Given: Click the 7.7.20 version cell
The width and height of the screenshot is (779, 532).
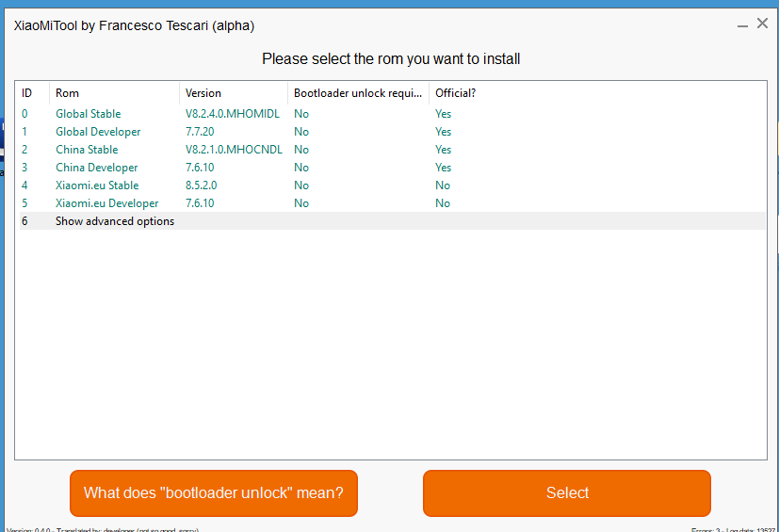Looking at the screenshot, I should [x=200, y=132].
